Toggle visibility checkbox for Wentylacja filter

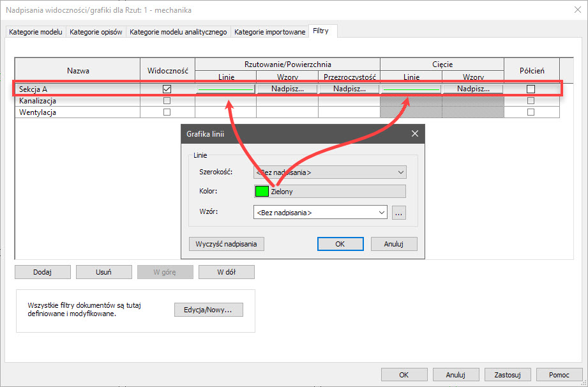(x=167, y=112)
